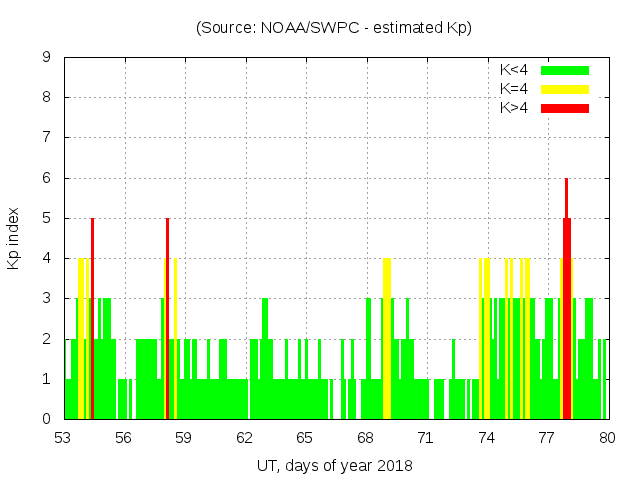640x480 pixels.
Task: Click the NOAA/SWPC source title text
Action: (x=334, y=28)
